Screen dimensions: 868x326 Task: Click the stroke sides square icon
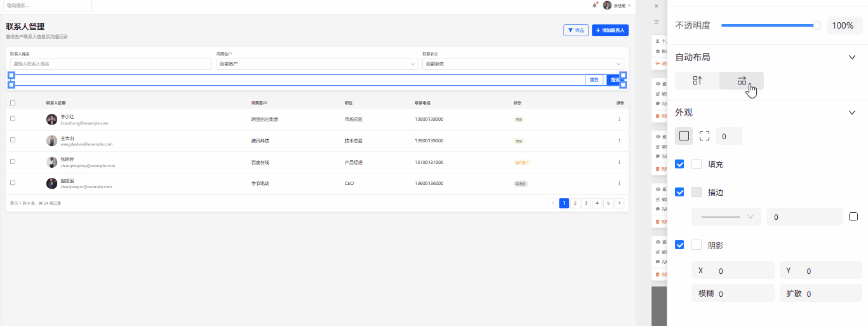853,217
